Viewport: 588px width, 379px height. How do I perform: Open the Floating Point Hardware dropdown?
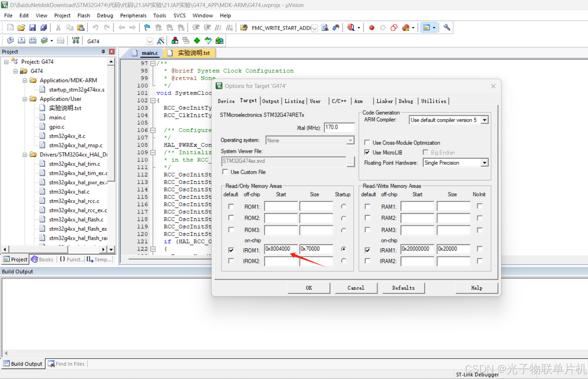(484, 163)
